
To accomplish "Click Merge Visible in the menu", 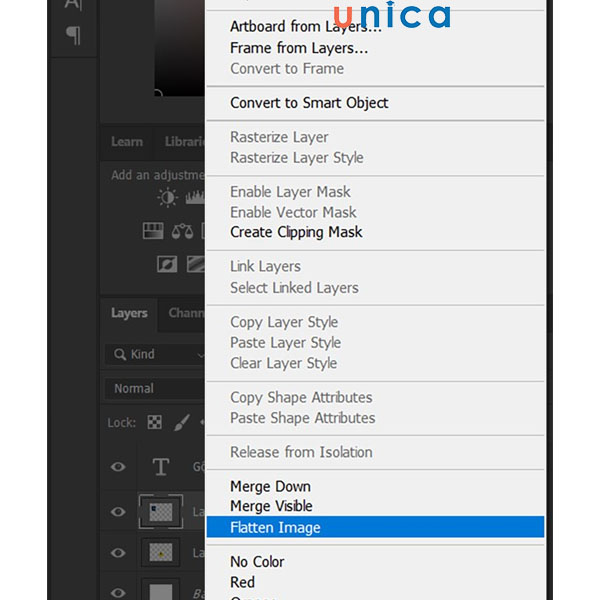I will (x=271, y=506).
